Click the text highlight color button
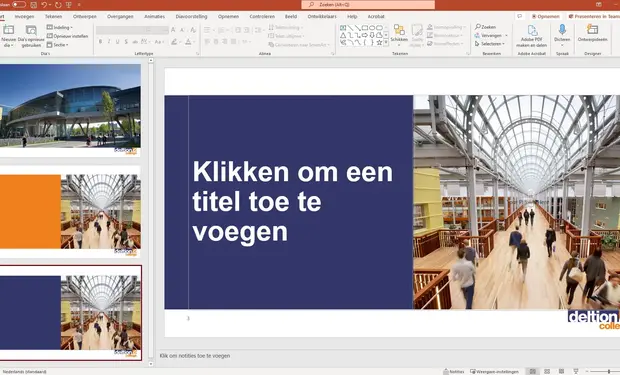Screen dimensions: 620x375 coord(174,42)
